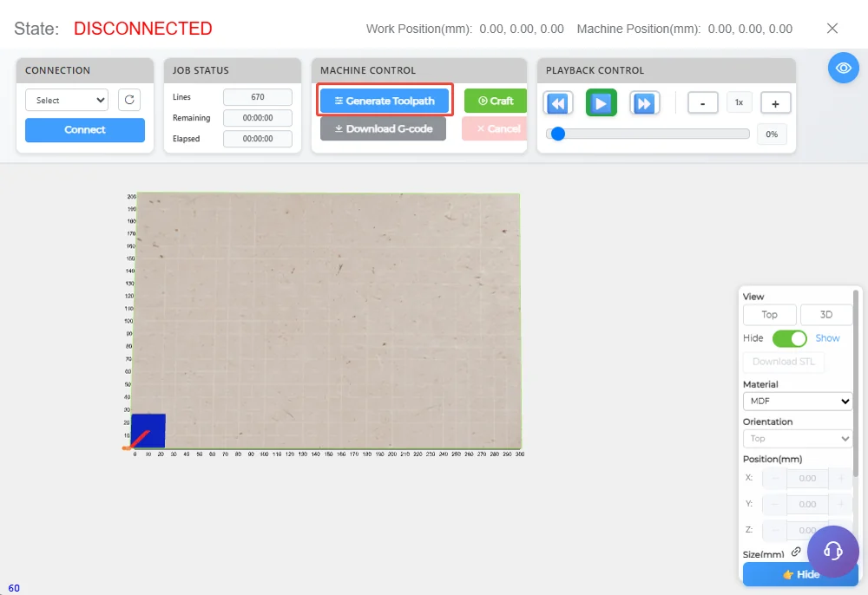Increase playback speed with plus button
This screenshot has height=595, width=868.
point(775,103)
